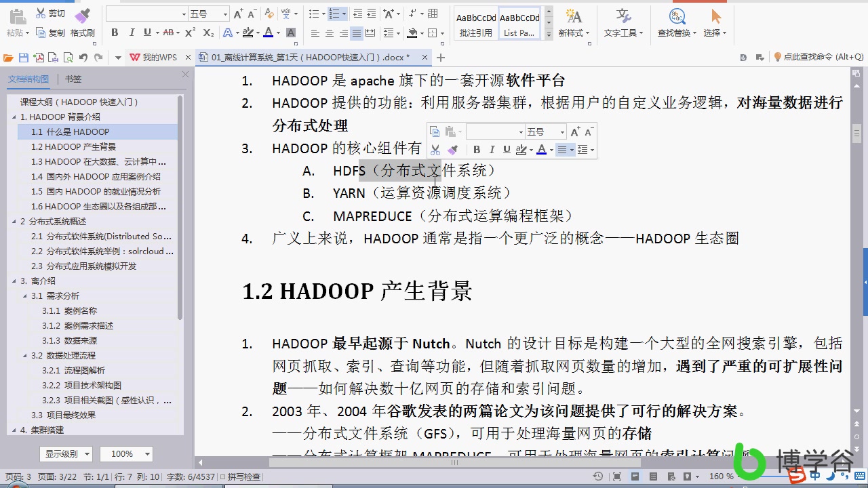Click the ribbon decrease font size A- button
This screenshot has width=868, height=488.
[x=252, y=14]
